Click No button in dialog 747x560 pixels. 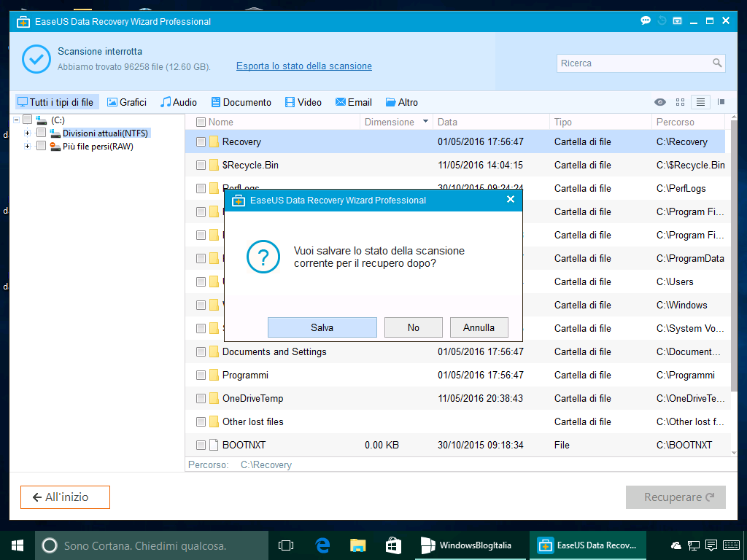pos(414,327)
